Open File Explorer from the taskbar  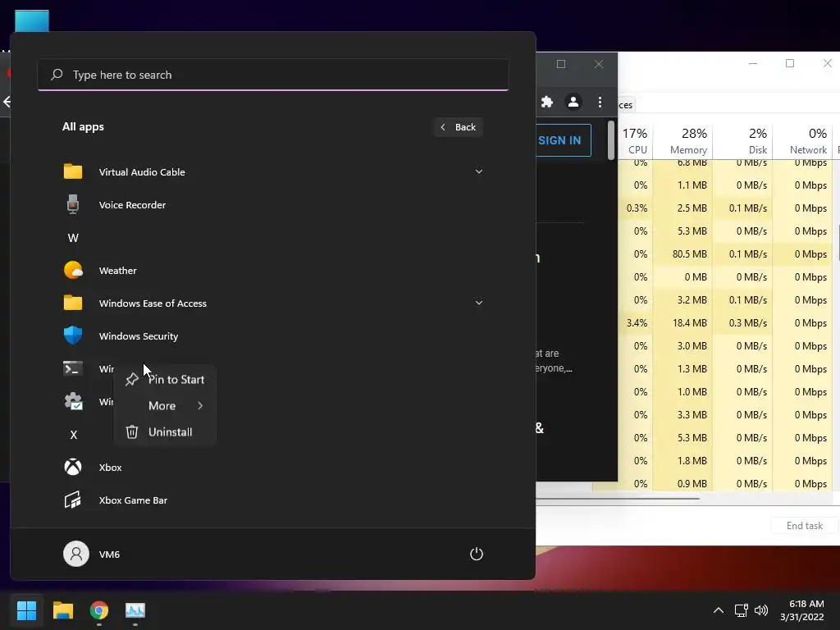62,610
